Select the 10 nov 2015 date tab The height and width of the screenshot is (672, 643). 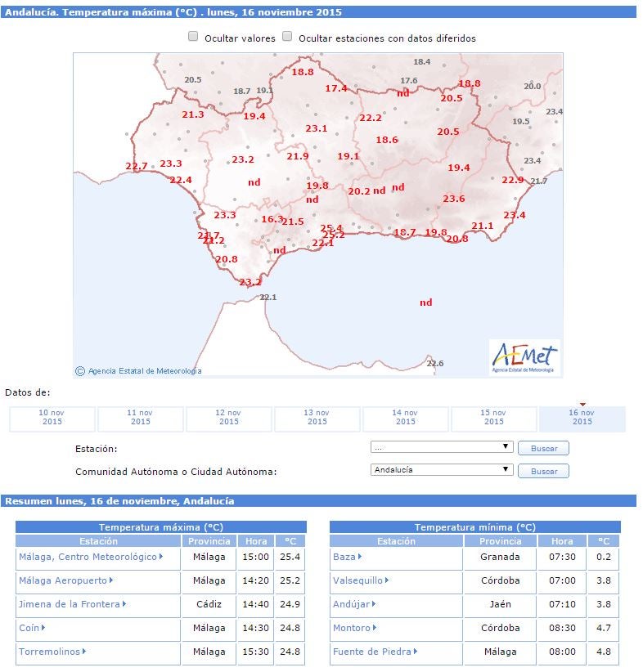pos(52,418)
